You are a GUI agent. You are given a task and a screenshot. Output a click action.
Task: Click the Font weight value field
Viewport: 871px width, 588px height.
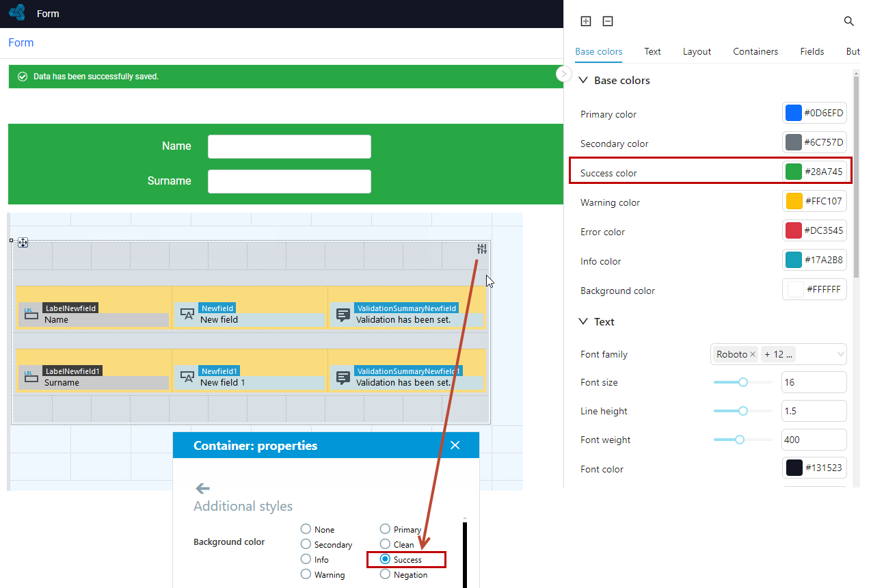click(x=814, y=440)
